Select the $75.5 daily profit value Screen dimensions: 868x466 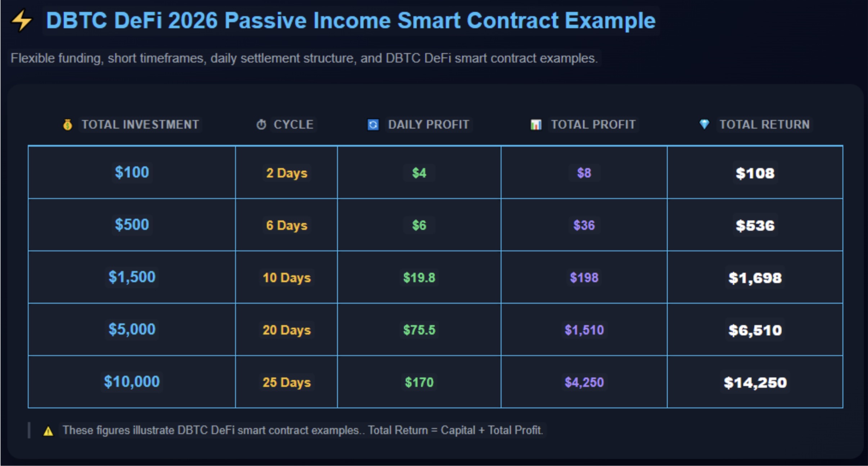point(419,330)
